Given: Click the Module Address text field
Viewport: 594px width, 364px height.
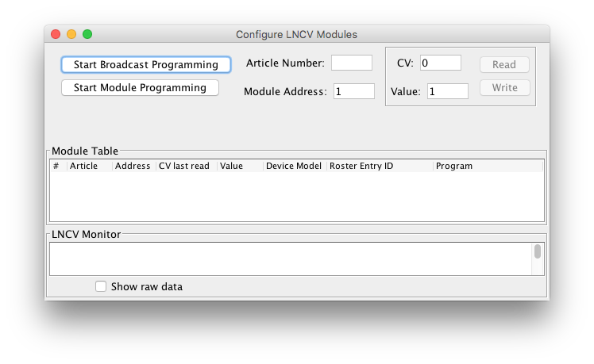Looking at the screenshot, I should (353, 91).
